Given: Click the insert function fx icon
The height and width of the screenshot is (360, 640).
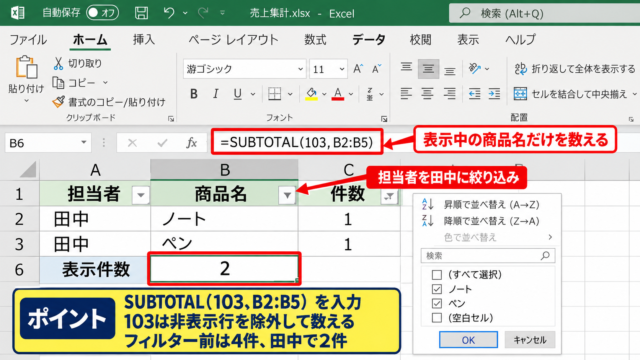Looking at the screenshot, I should pos(191,143).
